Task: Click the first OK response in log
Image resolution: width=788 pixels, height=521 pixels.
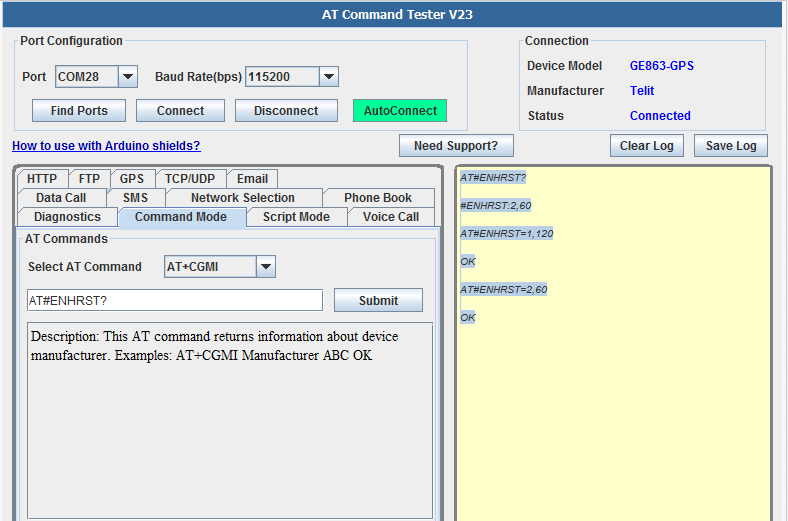Action: 468,262
